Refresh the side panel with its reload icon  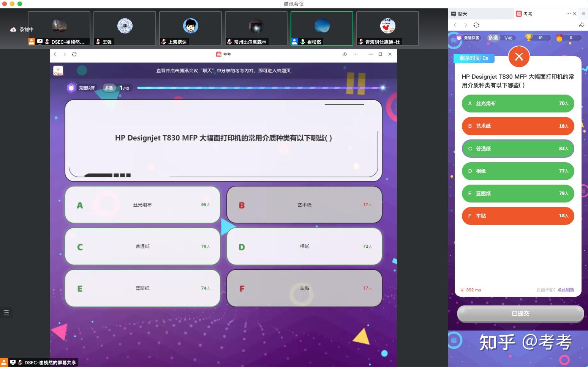476,25
